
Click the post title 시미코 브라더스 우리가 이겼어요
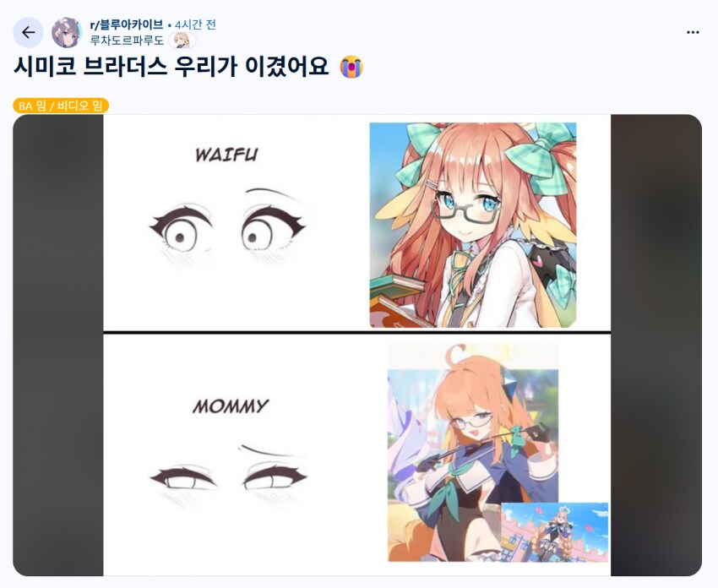pos(171,67)
